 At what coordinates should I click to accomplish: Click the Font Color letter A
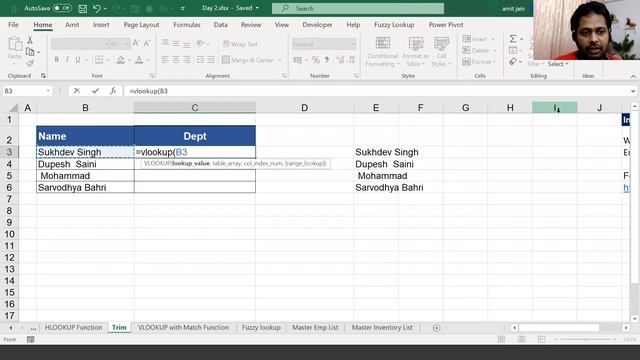139,60
